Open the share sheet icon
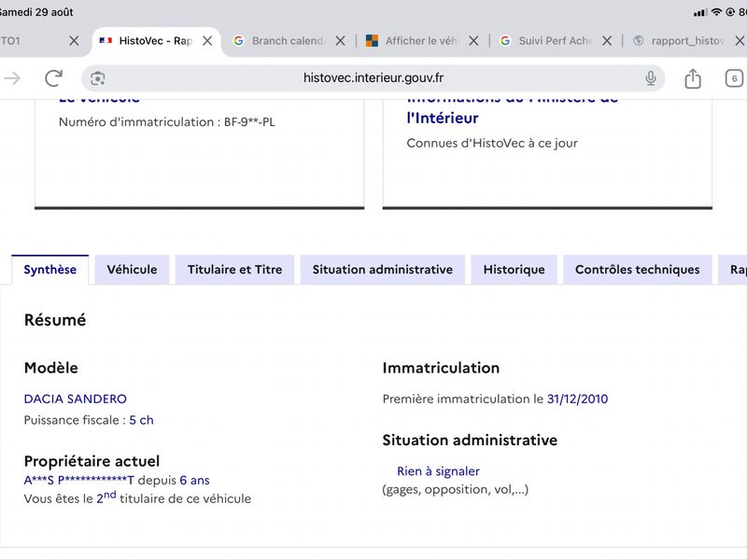The image size is (747, 560). coord(693,78)
